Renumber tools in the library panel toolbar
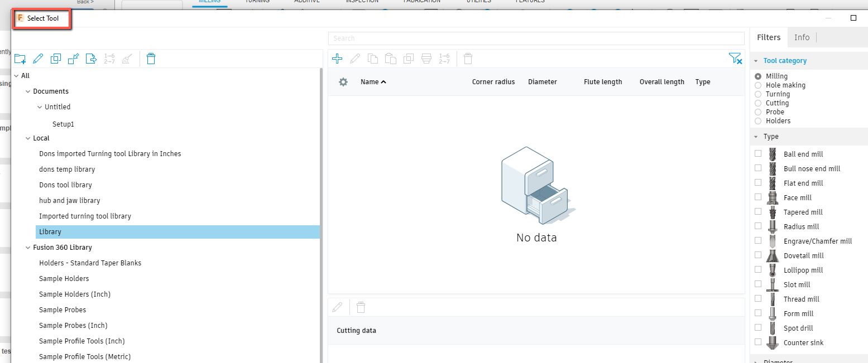 coord(109,59)
